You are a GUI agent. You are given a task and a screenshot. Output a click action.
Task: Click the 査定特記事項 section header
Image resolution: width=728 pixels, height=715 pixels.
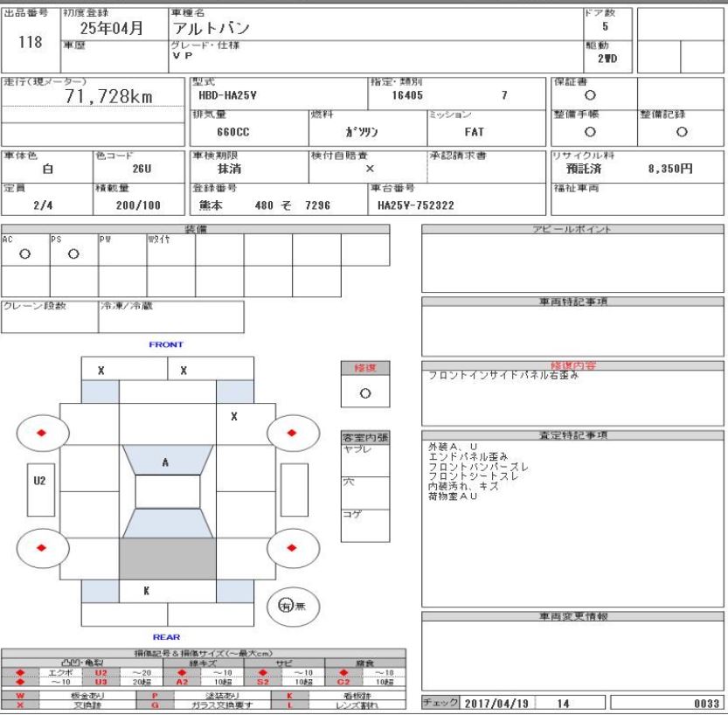click(572, 434)
